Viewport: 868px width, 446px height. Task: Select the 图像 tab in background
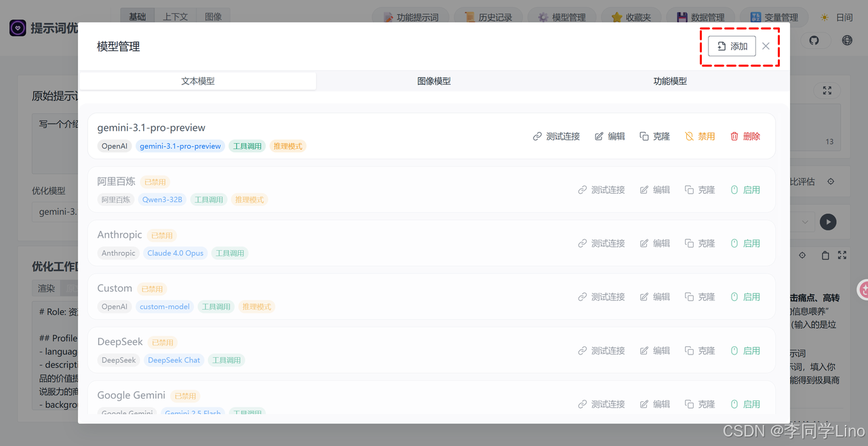[214, 16]
